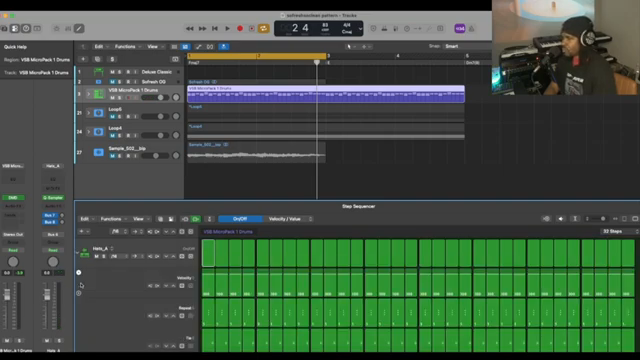
Task: Open the Mixer sliders icon in toolbar
Action: point(68,29)
